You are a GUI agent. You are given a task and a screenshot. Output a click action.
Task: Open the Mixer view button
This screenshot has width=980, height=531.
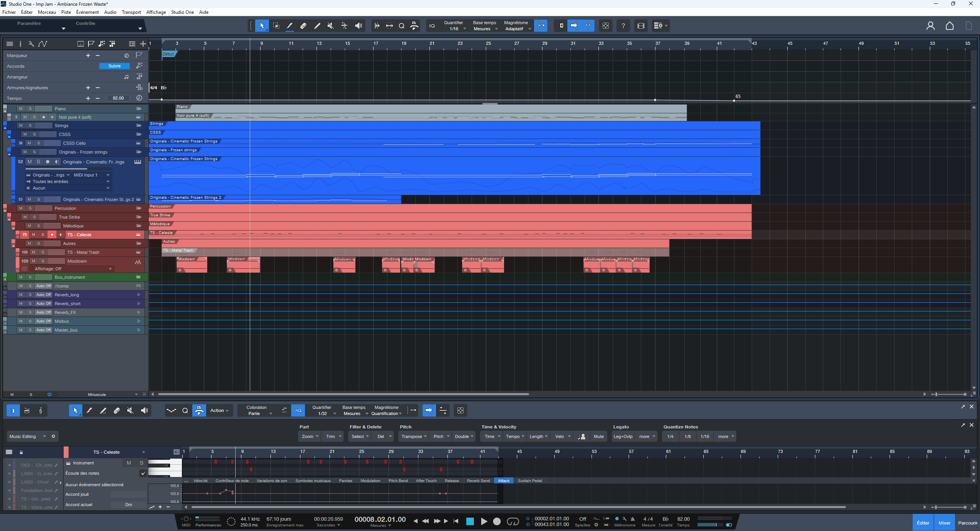944,523
